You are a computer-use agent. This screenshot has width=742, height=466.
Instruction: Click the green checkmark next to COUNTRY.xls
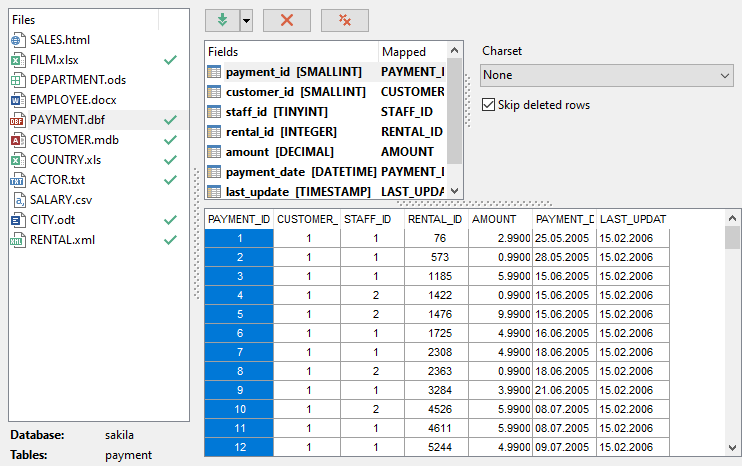[x=170, y=160]
